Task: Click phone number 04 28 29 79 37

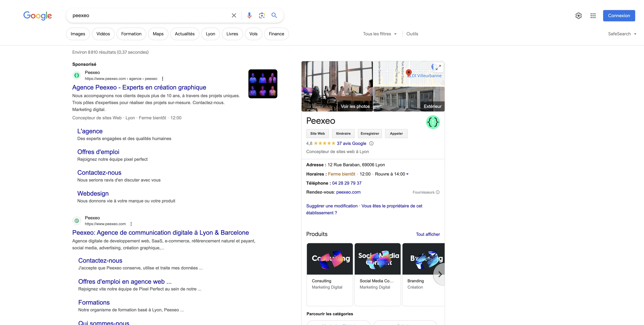Action: tap(347, 183)
